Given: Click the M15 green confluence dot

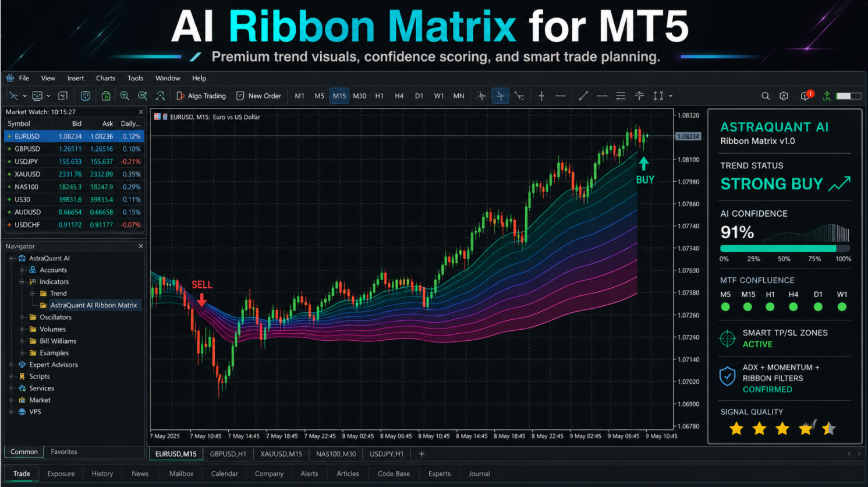Looking at the screenshot, I should tap(747, 307).
